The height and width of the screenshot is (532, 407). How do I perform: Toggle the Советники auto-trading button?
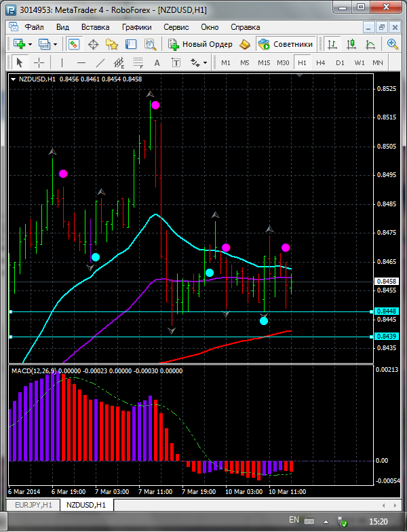click(285, 44)
